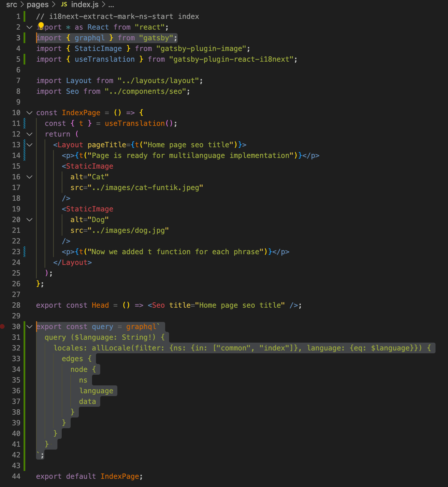Select line number 28 in gutter

click(16, 305)
